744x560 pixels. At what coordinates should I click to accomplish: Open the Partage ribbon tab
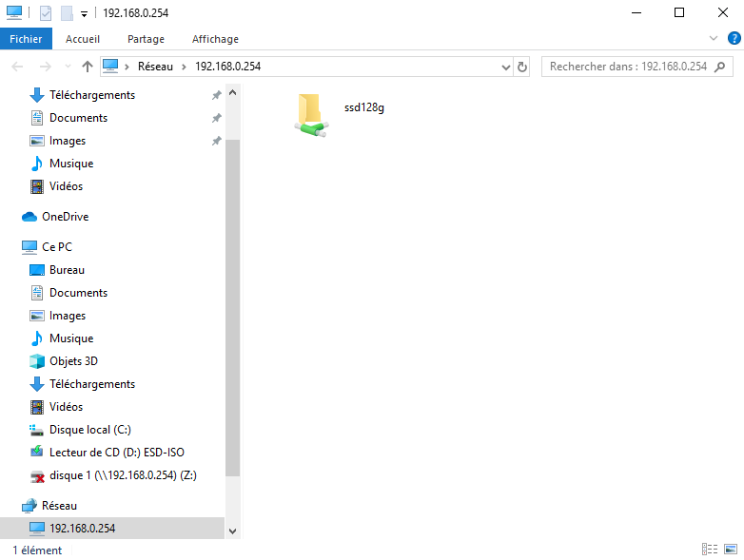[146, 39]
